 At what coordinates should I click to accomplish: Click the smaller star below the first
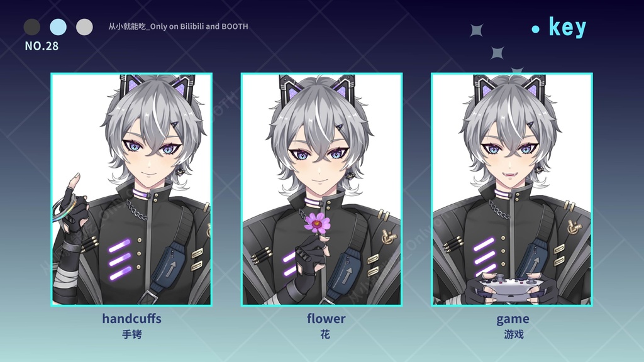[497, 53]
